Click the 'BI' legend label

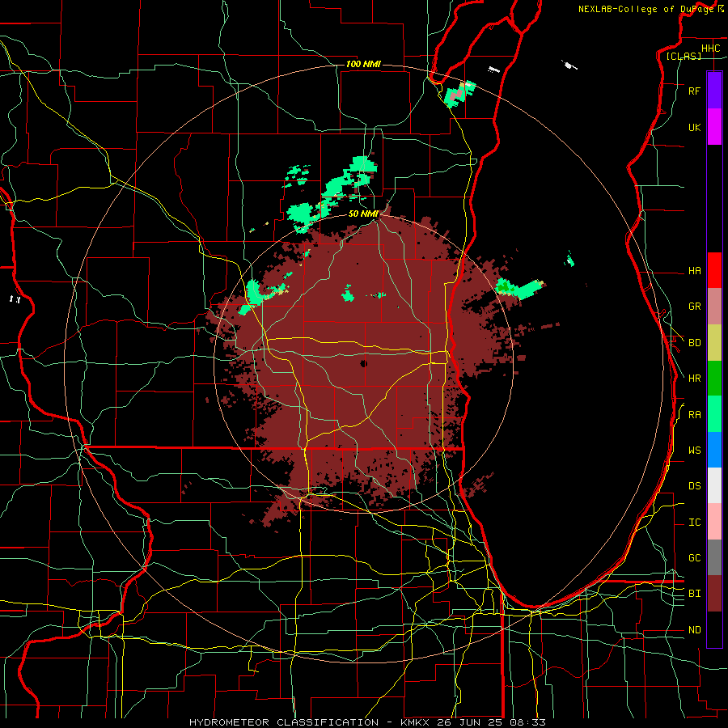tap(694, 594)
